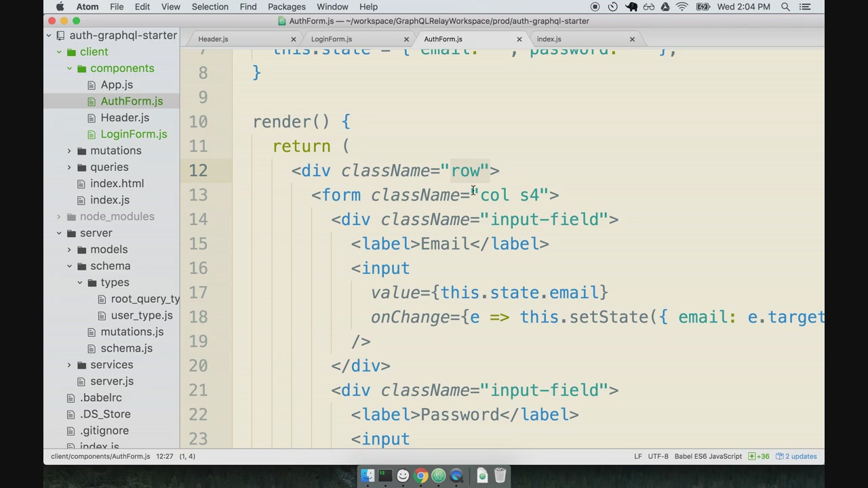
Task: Collapse the server folder
Action: [x=59, y=233]
